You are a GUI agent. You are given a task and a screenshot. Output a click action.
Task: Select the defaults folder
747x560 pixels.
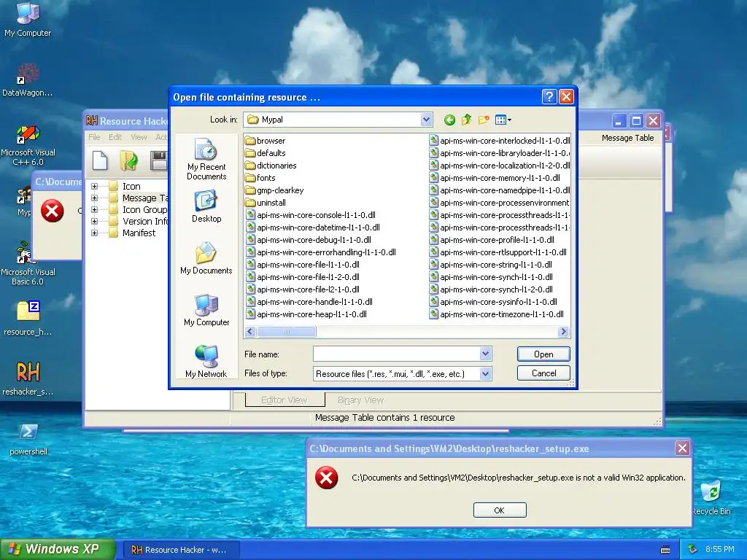click(265, 153)
